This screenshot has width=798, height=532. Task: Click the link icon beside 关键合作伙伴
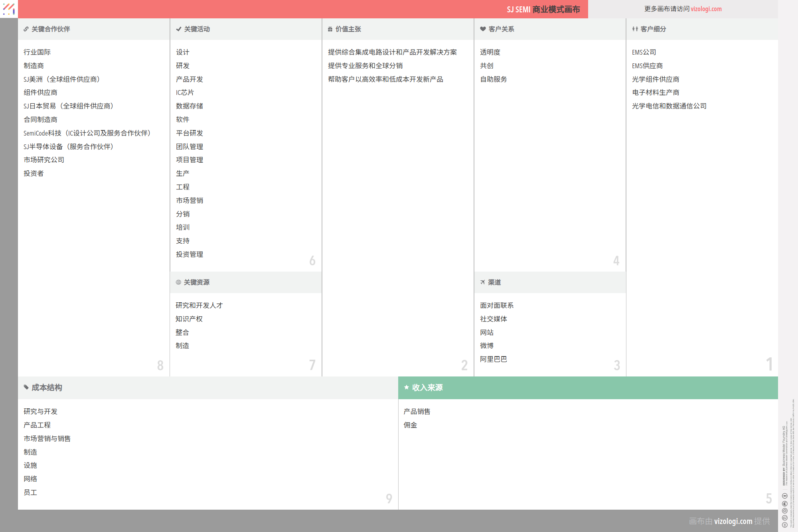point(26,29)
